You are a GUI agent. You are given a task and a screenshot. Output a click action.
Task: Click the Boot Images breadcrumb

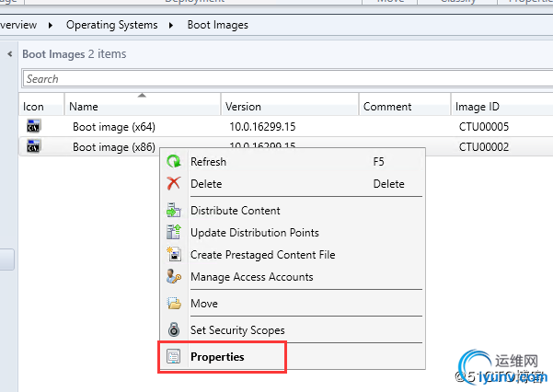[218, 25]
